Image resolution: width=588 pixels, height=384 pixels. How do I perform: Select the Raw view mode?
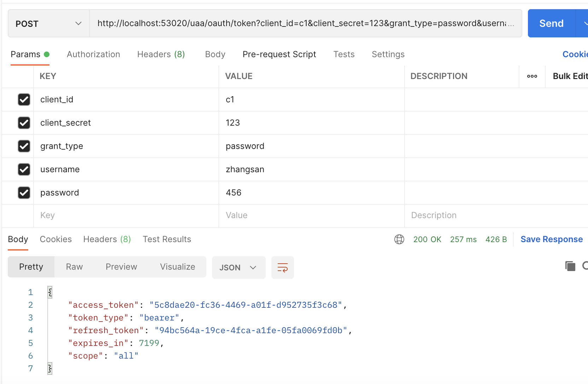coord(74,267)
